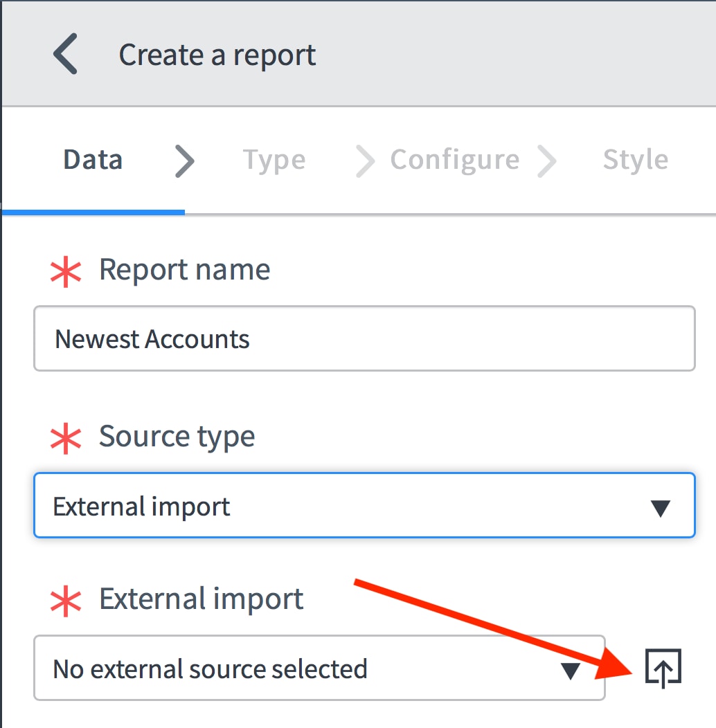Image resolution: width=716 pixels, height=728 pixels.
Task: Click the upload external source icon
Action: coord(663,668)
